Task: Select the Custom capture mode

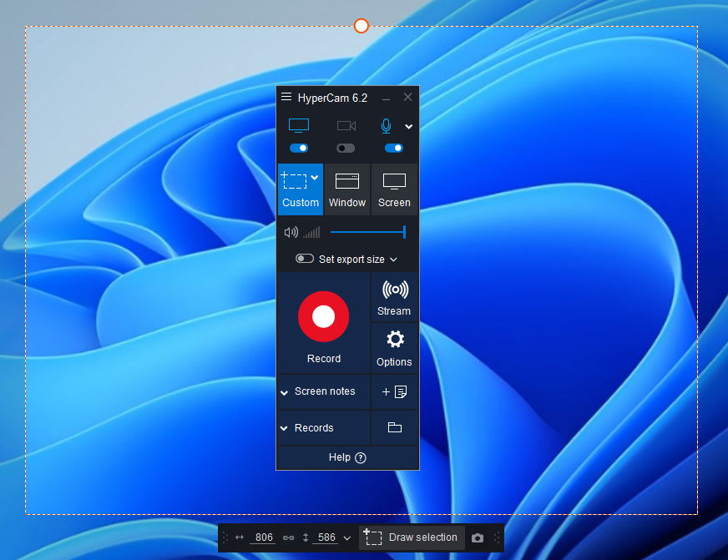Action: tap(301, 189)
